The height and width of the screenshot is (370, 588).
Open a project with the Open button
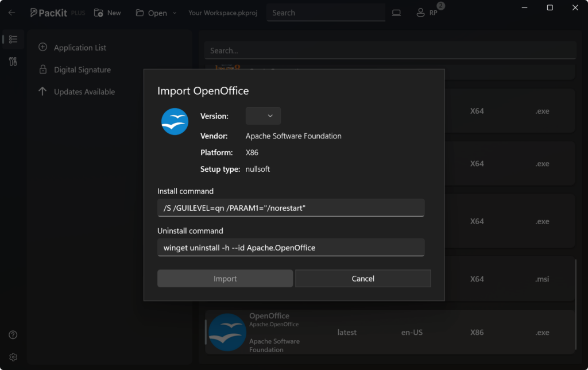coord(152,13)
